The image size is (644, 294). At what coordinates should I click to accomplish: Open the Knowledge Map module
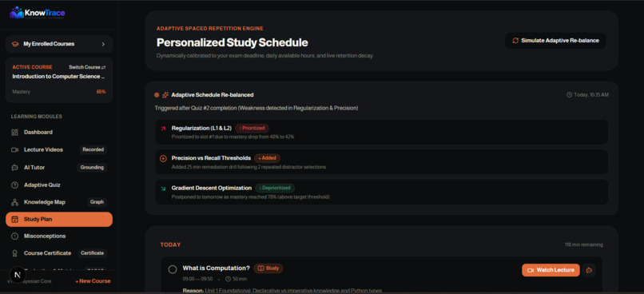(x=59, y=202)
